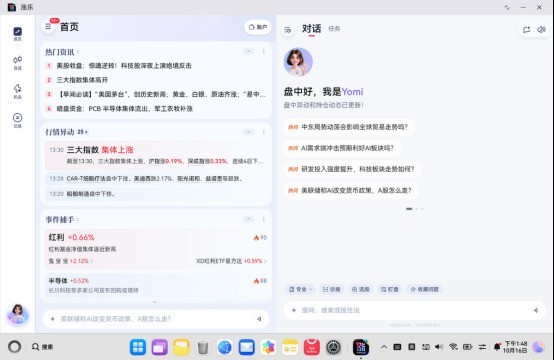Open the hamburger menu beside 首页 title
This screenshot has width=554, height=360.
pos(48,26)
